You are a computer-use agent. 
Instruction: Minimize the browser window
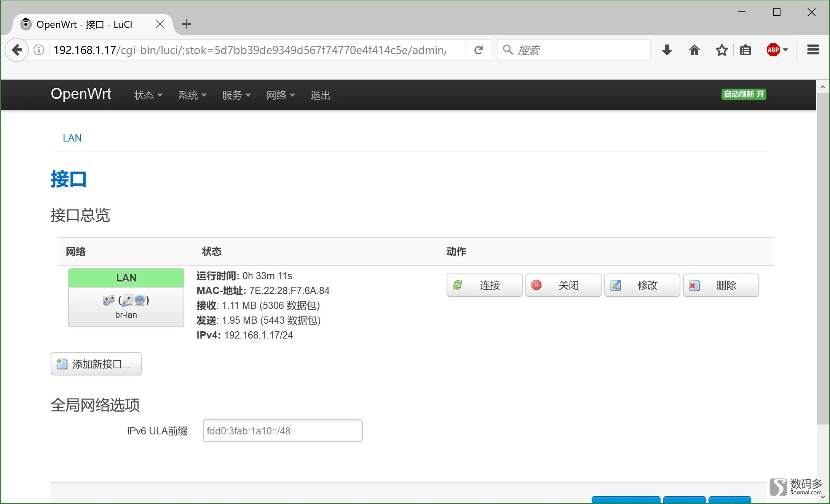(742, 12)
